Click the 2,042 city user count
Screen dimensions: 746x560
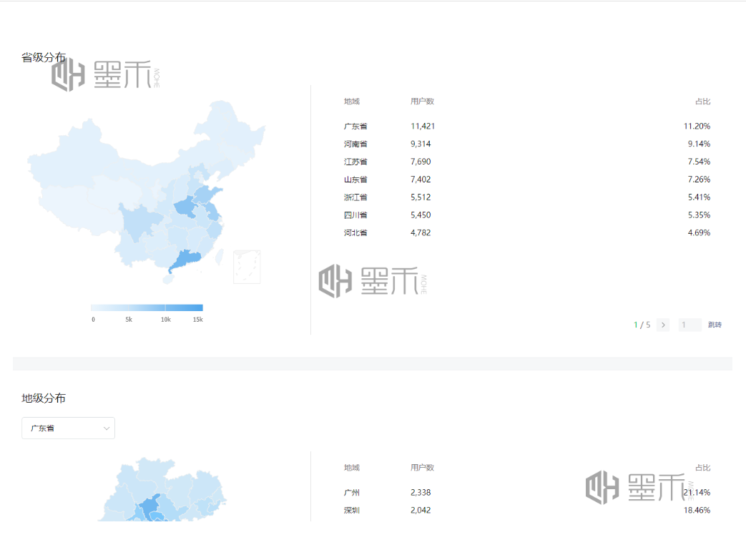point(421,510)
